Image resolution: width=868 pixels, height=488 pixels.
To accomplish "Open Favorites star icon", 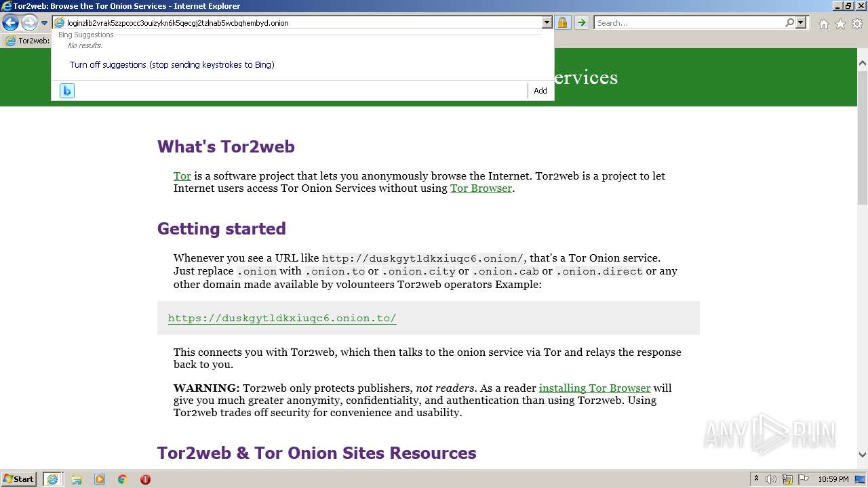I will [840, 24].
